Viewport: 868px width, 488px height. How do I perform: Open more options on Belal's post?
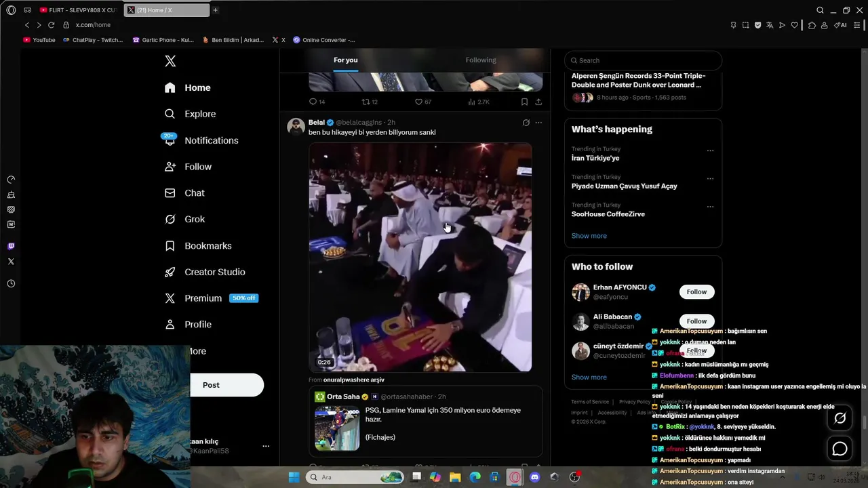point(538,123)
